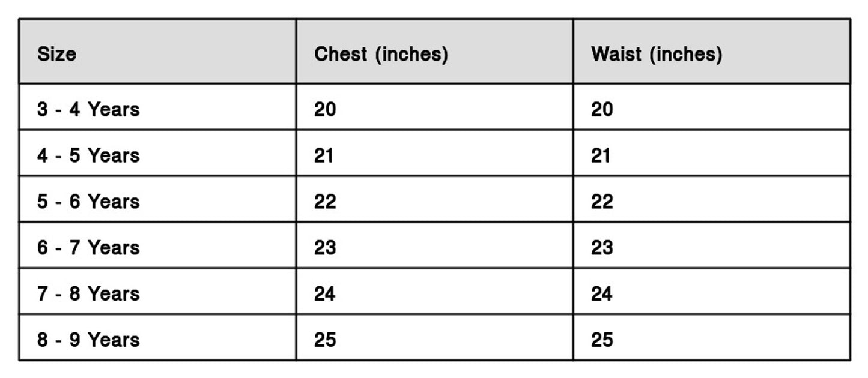Click chest value 23 for 6 - 7 Years

pos(325,247)
